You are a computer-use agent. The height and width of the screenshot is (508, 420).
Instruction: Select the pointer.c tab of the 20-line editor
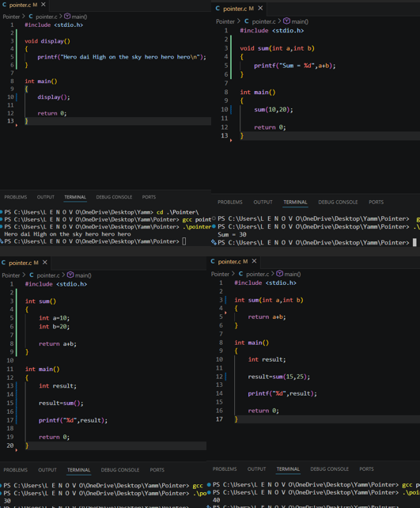(x=25, y=263)
